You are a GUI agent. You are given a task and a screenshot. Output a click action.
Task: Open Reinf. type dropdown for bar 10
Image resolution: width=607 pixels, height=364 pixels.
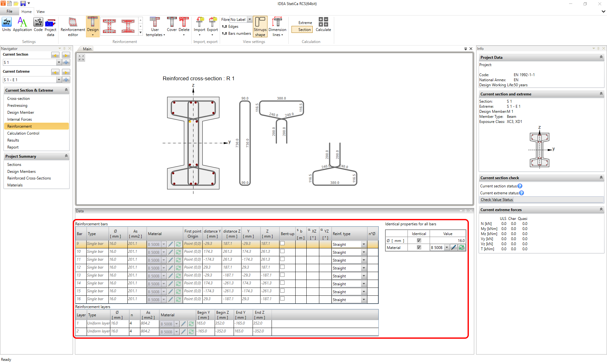pos(364,252)
